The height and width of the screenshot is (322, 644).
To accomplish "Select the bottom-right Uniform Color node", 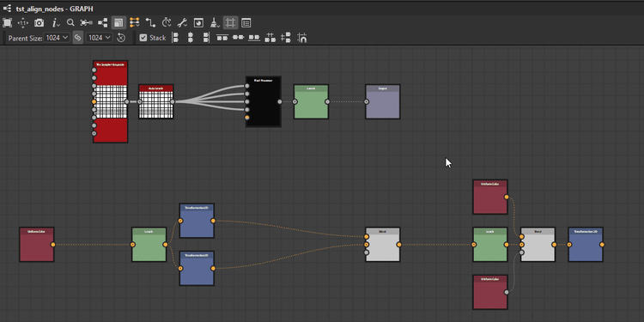I will [x=490, y=292].
